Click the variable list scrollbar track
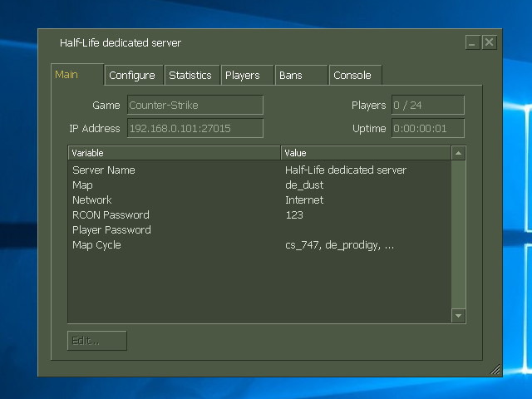 [x=458, y=234]
